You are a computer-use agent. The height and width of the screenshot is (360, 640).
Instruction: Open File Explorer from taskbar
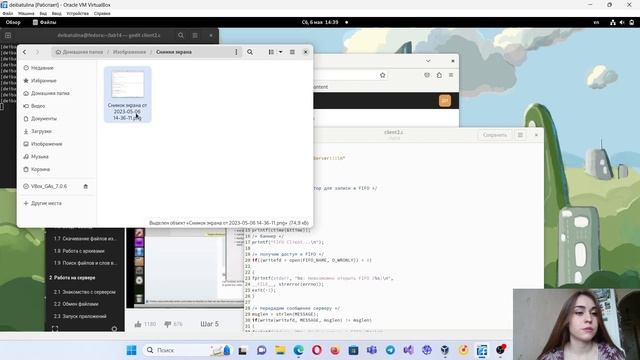pyautogui.click(x=280, y=350)
